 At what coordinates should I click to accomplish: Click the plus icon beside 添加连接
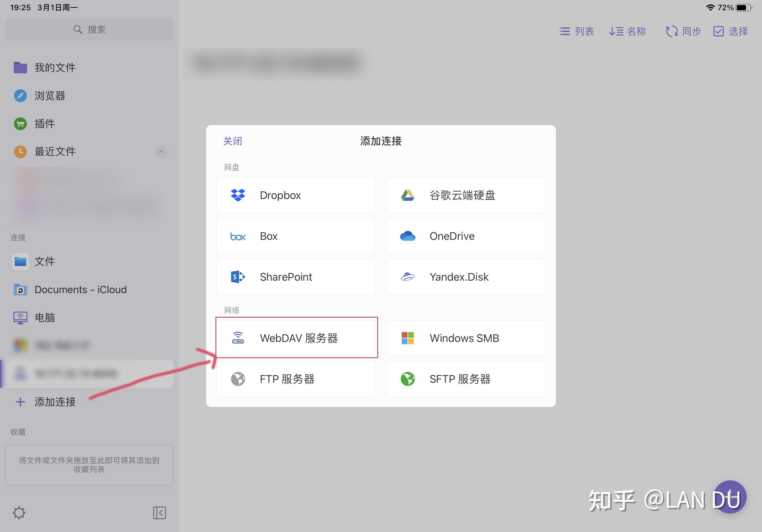[20, 402]
